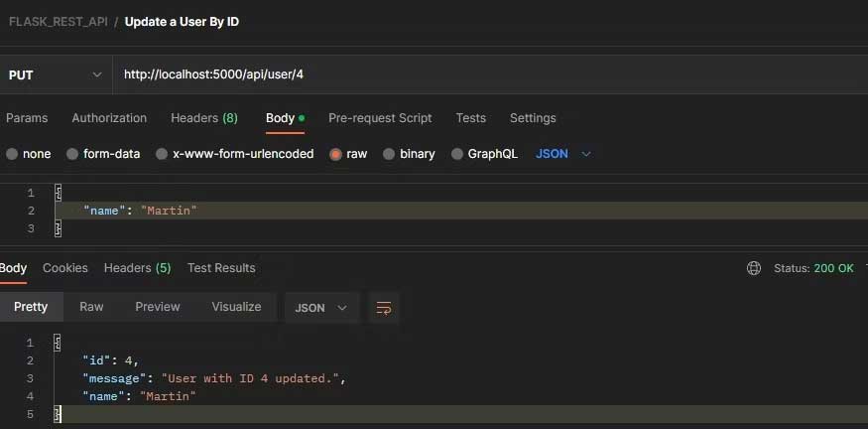Choose x-www-form-urlencoded radio option

162,154
